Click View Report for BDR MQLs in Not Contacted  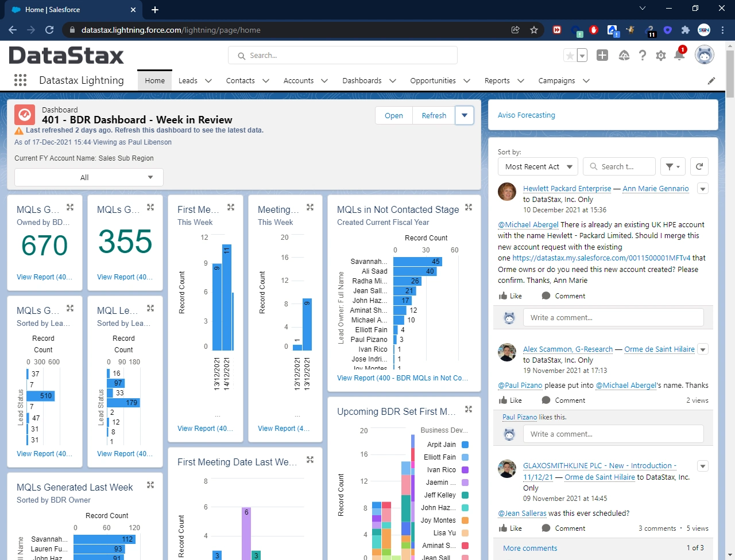point(403,378)
